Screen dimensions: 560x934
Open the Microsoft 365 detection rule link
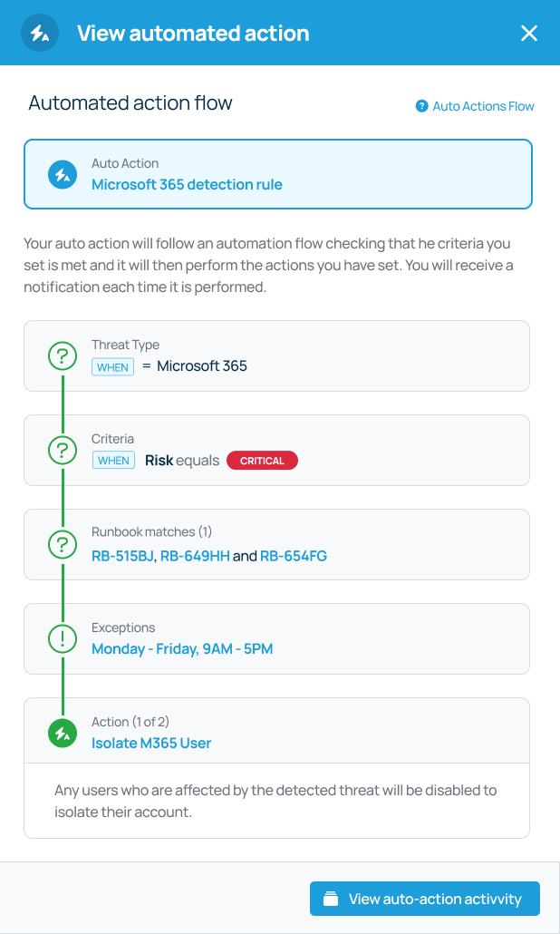pos(187,185)
